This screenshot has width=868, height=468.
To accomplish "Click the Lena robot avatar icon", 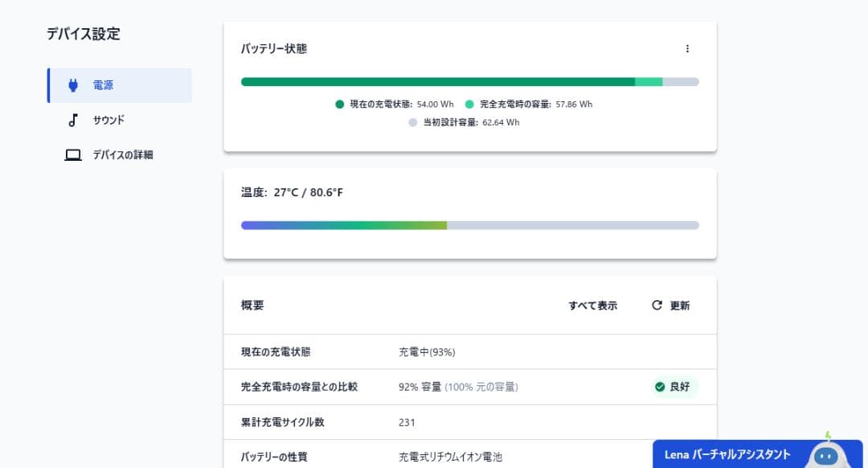I will [x=825, y=454].
